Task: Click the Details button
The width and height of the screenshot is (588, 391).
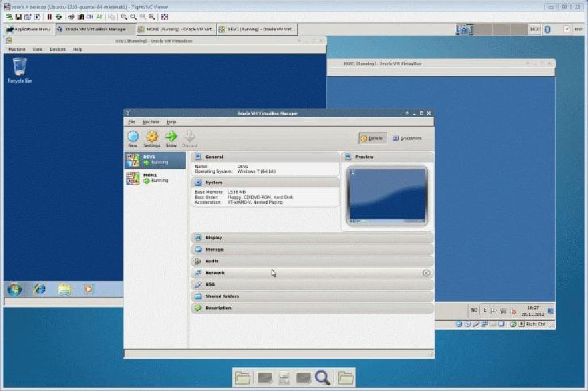Action: pos(371,138)
